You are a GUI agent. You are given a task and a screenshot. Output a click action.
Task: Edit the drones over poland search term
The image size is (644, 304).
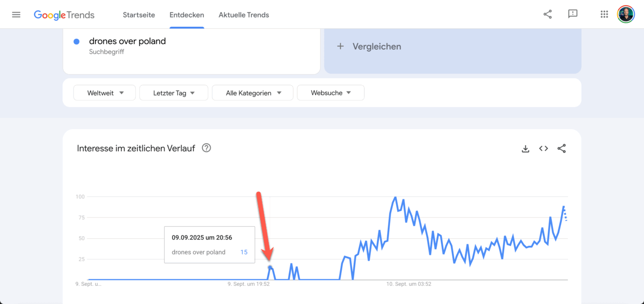(x=127, y=42)
